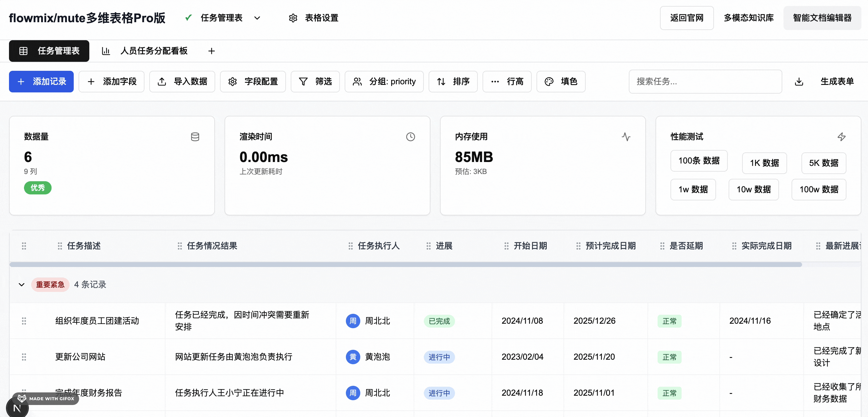Click 生成表单 to generate a form
Image resolution: width=868 pixels, height=417 pixels.
(837, 82)
